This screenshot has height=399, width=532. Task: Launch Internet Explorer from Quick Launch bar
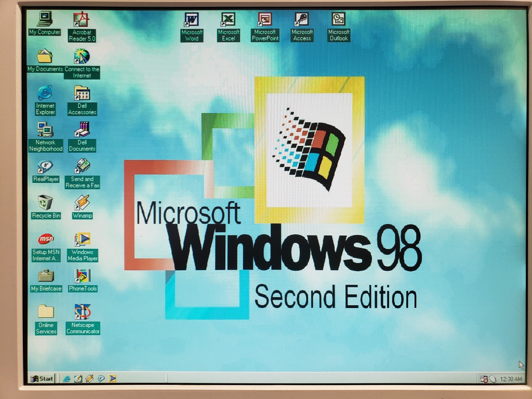click(66, 379)
